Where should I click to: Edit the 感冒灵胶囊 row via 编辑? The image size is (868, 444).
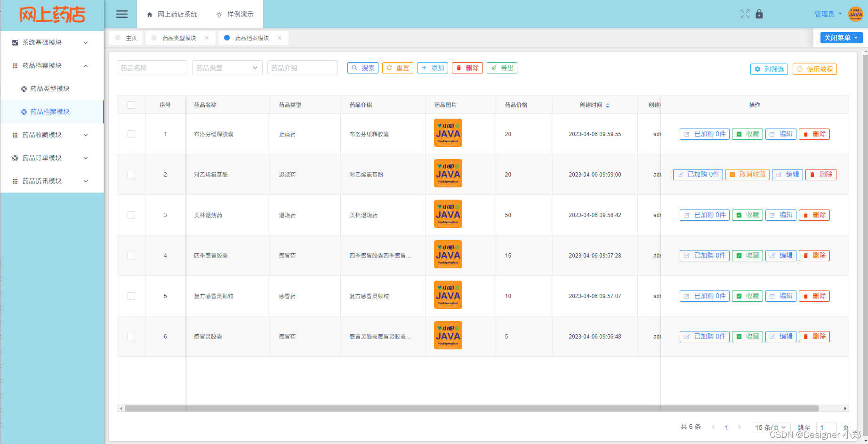pos(781,337)
